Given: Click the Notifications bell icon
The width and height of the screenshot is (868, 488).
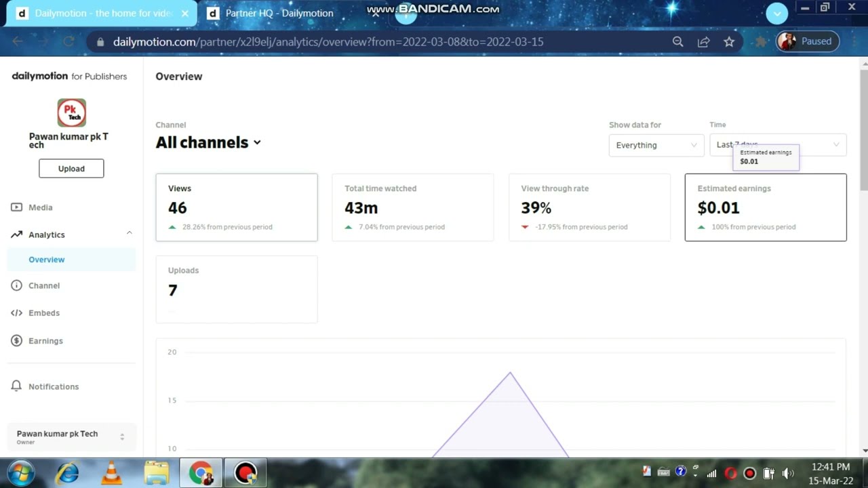Looking at the screenshot, I should [x=16, y=386].
